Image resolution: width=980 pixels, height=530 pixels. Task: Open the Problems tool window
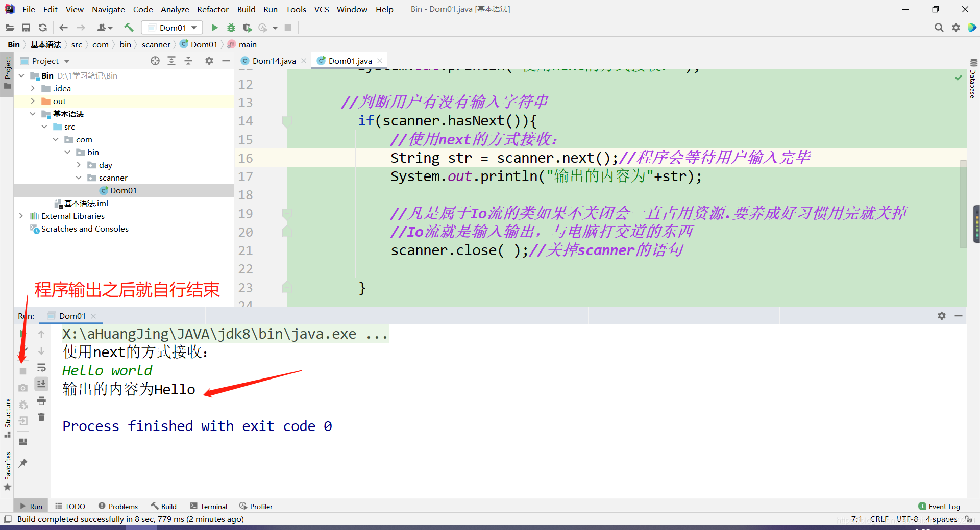pyautogui.click(x=118, y=506)
